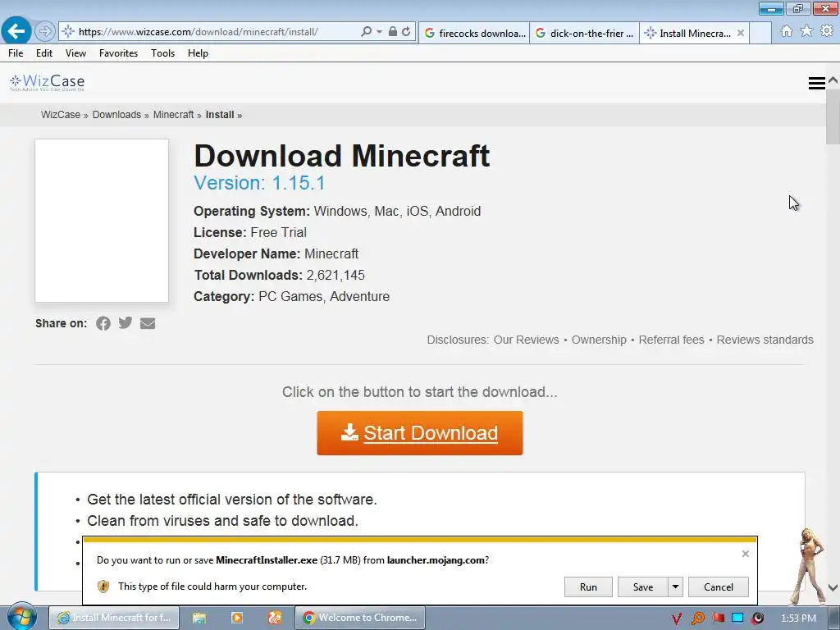Click the browser Forward arrow button
This screenshot has height=630, width=840.
tap(45, 32)
